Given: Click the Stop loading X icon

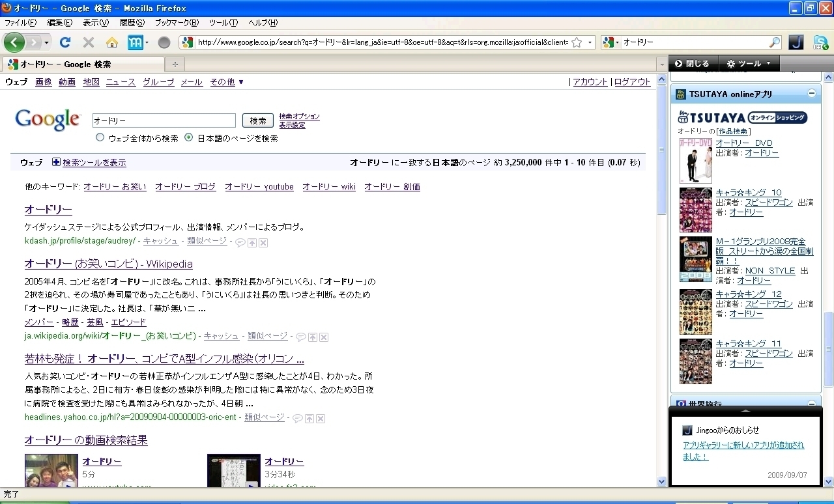Looking at the screenshot, I should coord(89,42).
